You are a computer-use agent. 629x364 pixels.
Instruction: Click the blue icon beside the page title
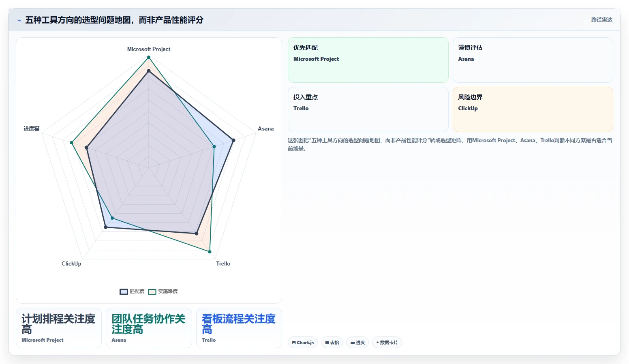19,20
